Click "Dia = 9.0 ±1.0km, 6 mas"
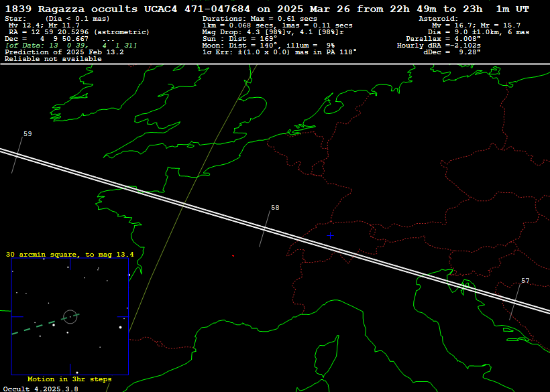 pos(478,32)
